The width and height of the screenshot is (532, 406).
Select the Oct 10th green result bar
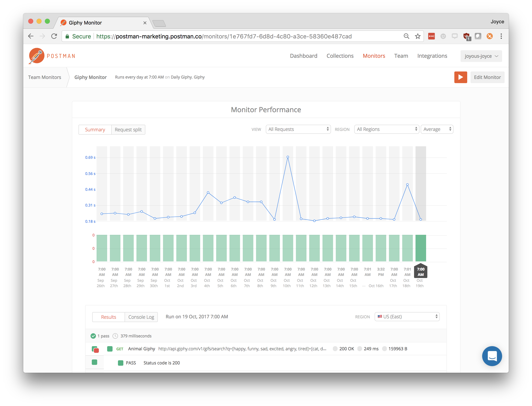[x=288, y=248]
